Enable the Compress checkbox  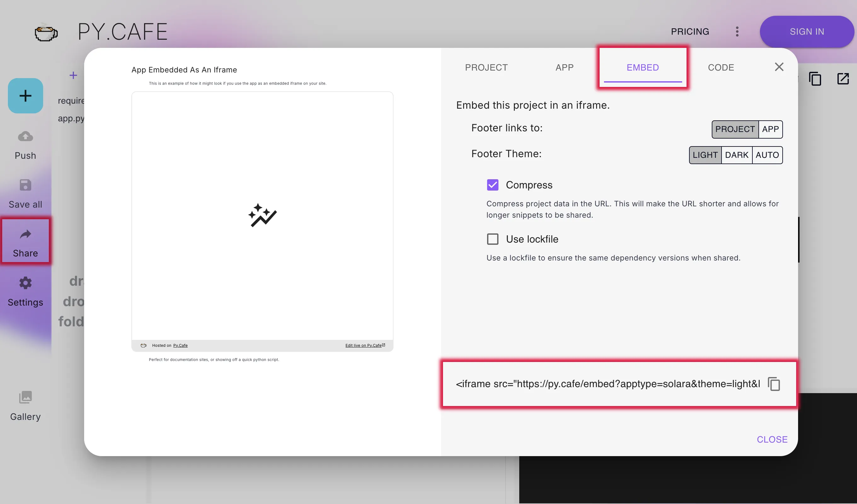coord(492,185)
